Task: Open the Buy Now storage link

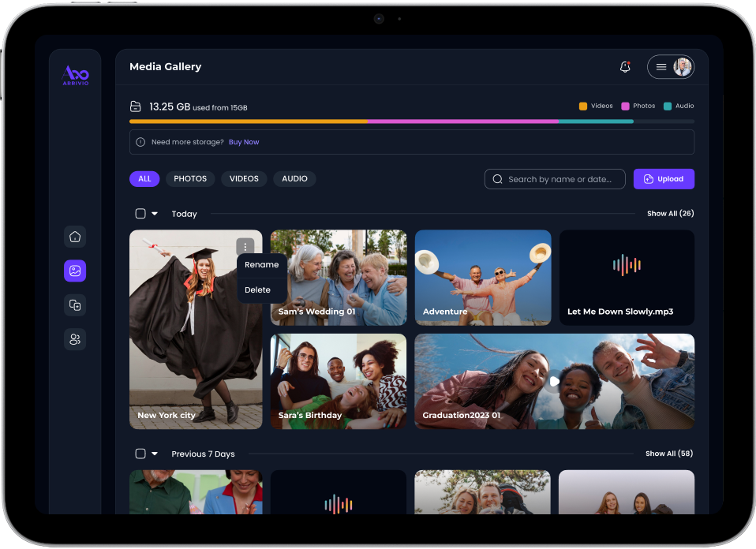Action: [244, 142]
